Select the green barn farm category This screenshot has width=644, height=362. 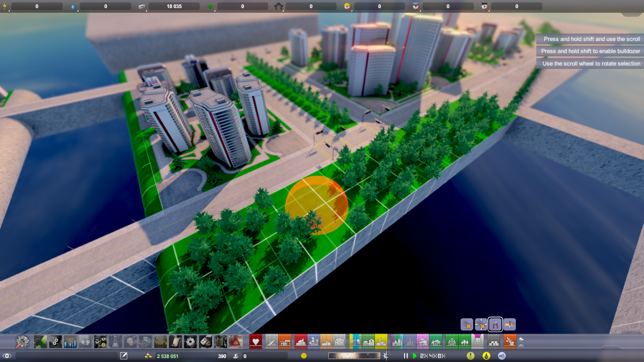coord(368,342)
